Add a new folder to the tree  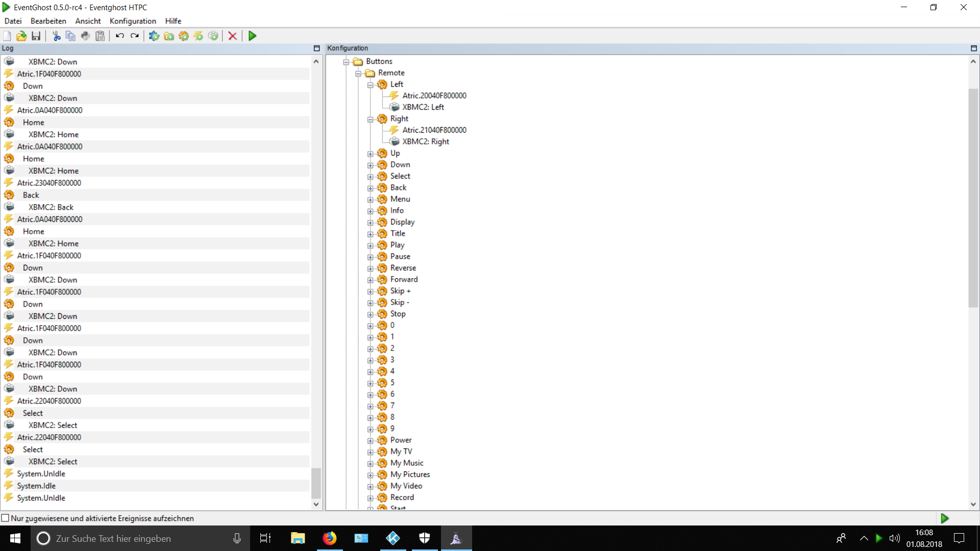169,36
